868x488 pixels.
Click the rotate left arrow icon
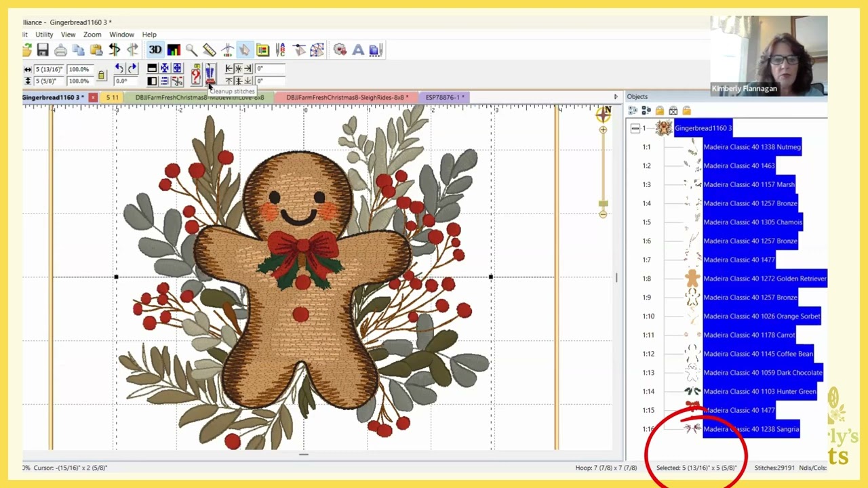pos(119,68)
